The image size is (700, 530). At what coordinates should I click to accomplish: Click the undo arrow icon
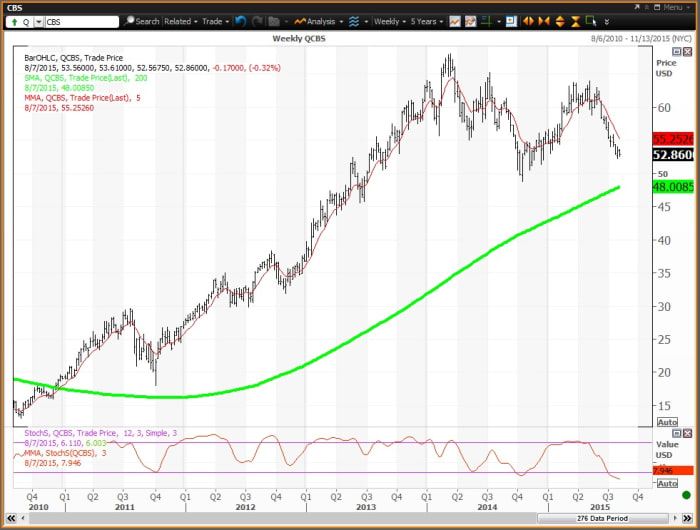pyautogui.click(x=239, y=21)
